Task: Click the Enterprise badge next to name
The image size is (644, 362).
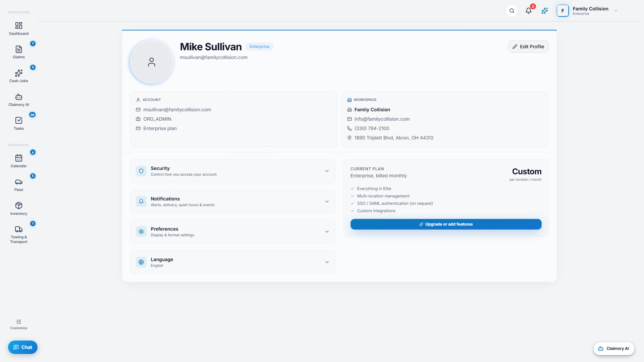Action: (x=260, y=47)
